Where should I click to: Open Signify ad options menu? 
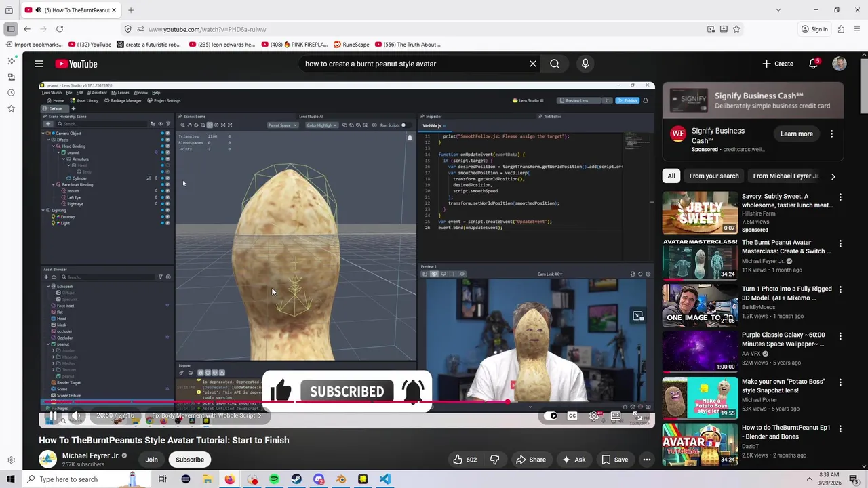(832, 134)
